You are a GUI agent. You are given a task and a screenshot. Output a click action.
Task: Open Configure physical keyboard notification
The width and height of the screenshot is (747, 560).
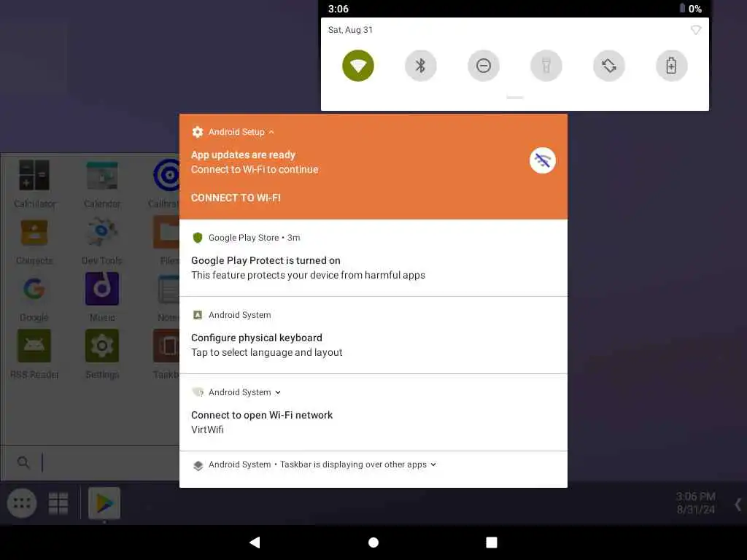[373, 335]
